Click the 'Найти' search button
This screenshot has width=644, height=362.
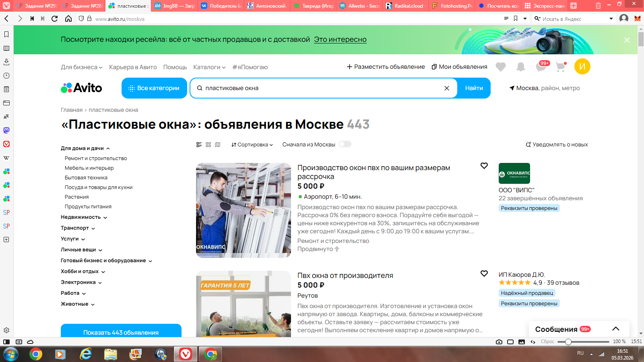[474, 88]
